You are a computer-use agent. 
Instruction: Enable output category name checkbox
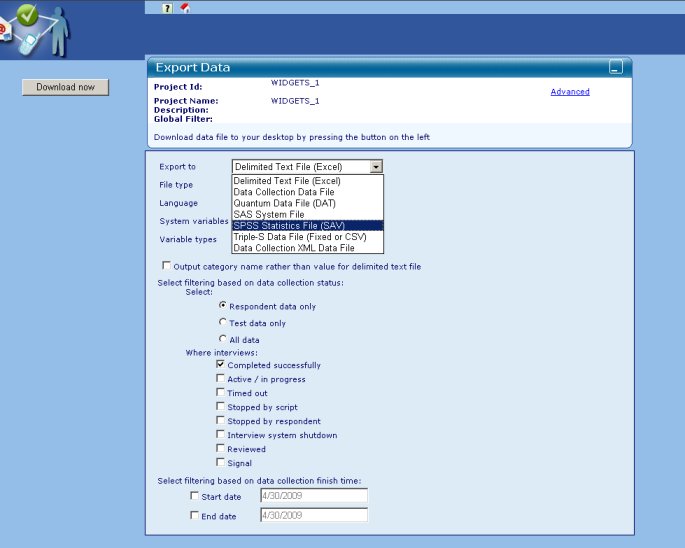coord(166,265)
